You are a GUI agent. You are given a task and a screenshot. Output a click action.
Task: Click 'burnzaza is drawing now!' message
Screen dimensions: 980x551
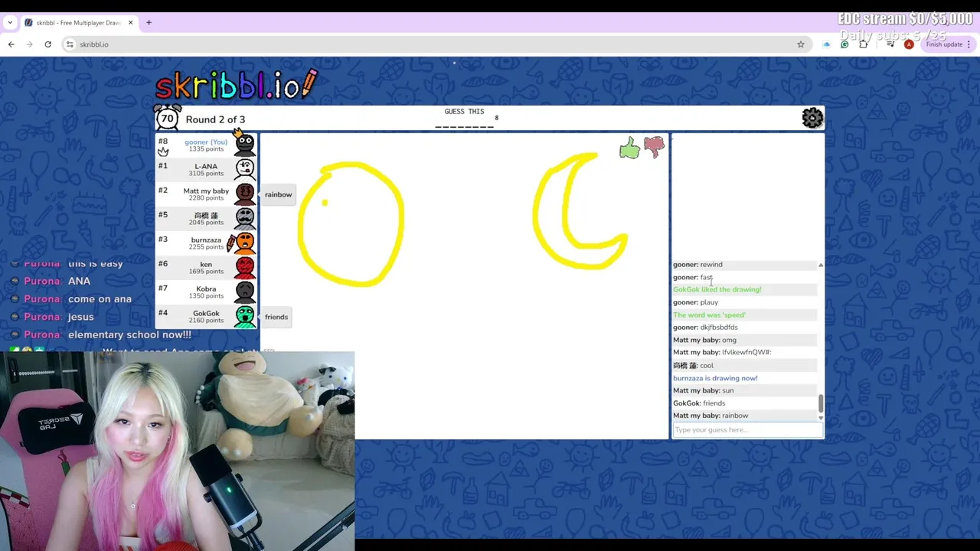(715, 378)
